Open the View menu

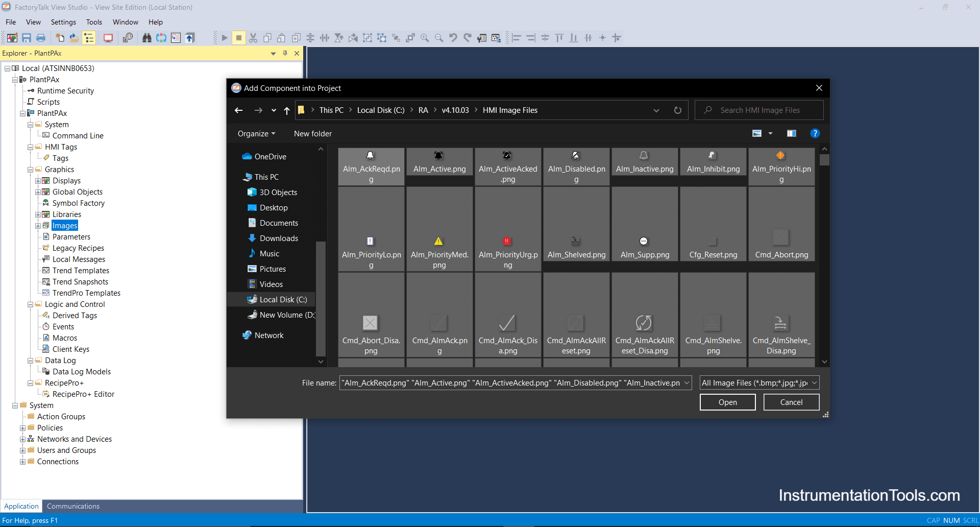pos(33,22)
